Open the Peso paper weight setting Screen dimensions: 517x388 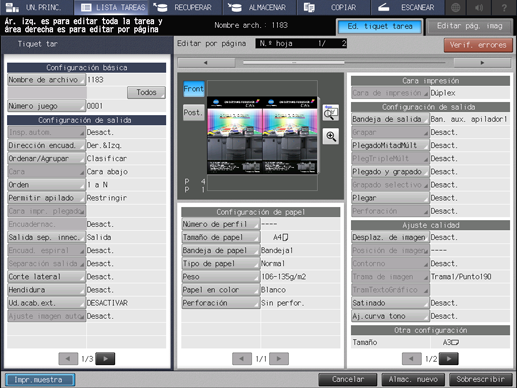pyautogui.click(x=221, y=277)
